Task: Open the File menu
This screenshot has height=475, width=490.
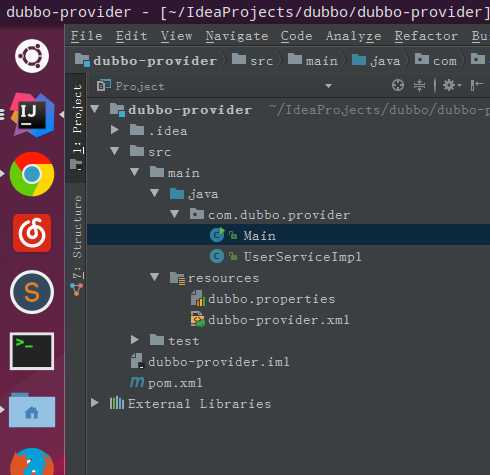Action: click(87, 36)
